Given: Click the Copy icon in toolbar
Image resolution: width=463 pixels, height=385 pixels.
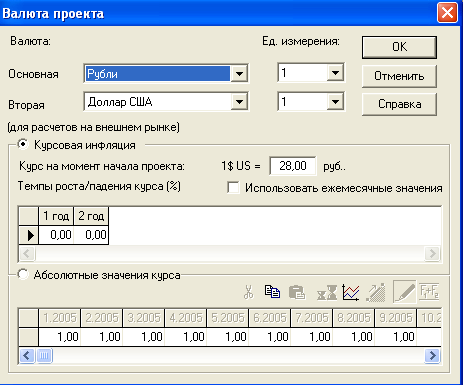Looking at the screenshot, I should click(272, 292).
